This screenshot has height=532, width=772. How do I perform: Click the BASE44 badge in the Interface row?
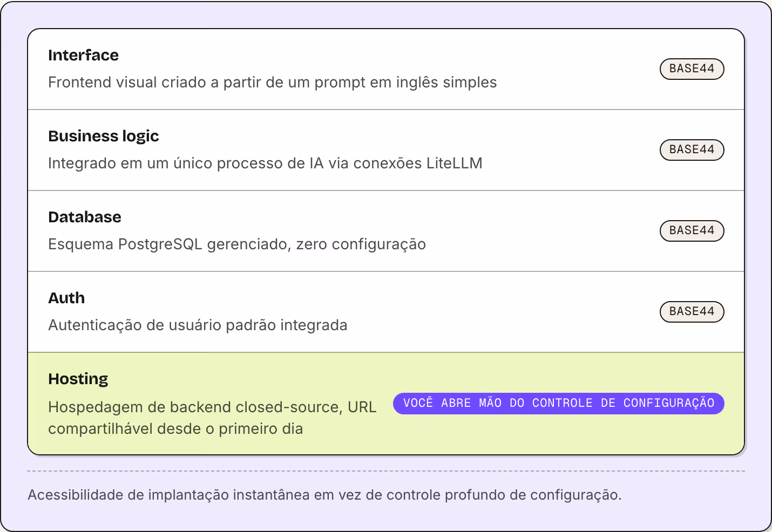pos(692,69)
